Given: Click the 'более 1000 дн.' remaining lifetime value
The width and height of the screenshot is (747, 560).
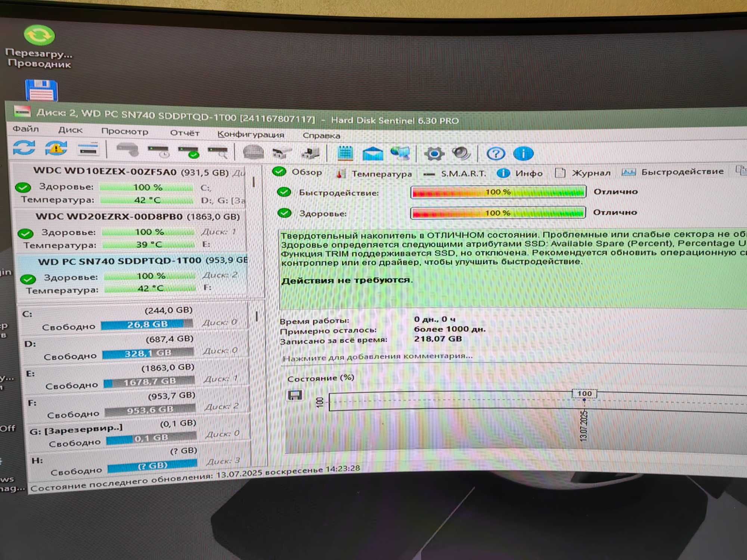Looking at the screenshot, I should [450, 329].
